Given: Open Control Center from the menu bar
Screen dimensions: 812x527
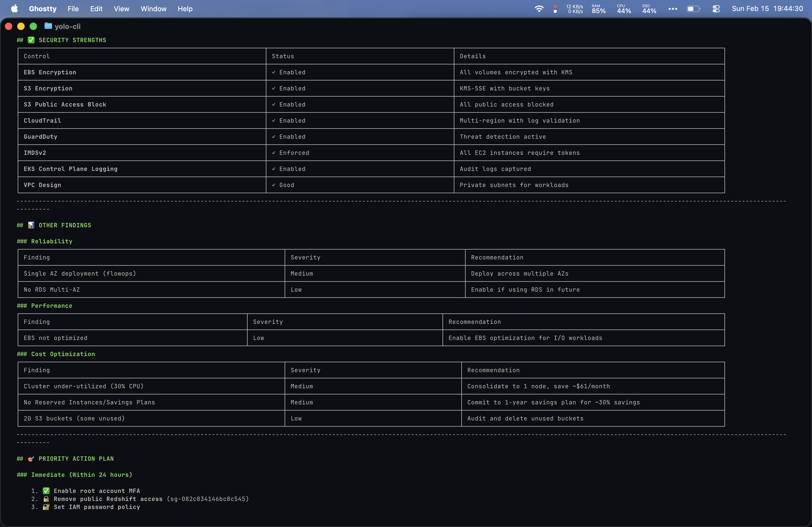Looking at the screenshot, I should click(716, 9).
